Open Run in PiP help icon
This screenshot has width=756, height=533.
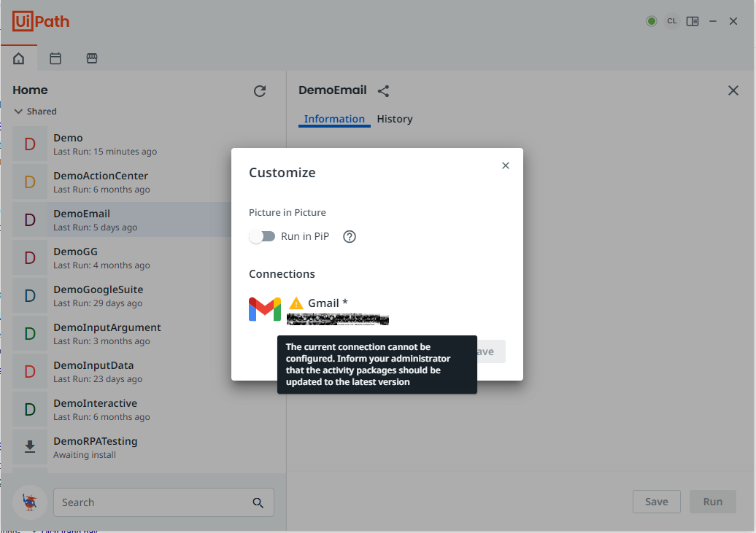click(x=350, y=237)
